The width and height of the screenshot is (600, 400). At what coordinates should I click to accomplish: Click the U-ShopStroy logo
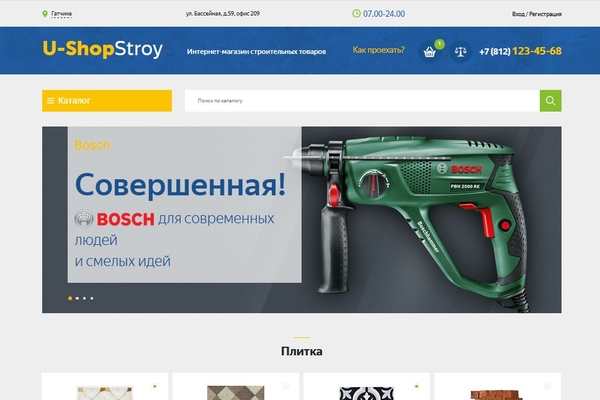point(103,49)
